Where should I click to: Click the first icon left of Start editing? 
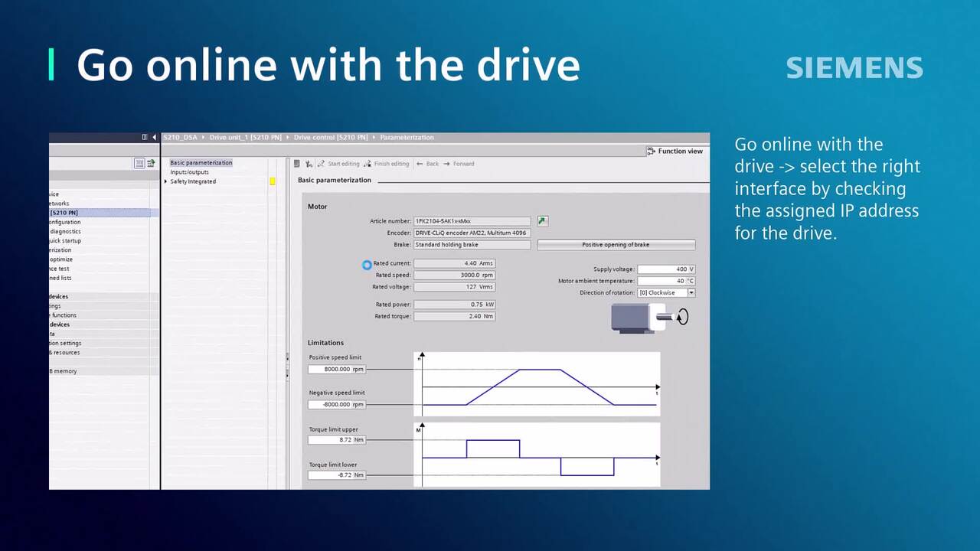(297, 164)
